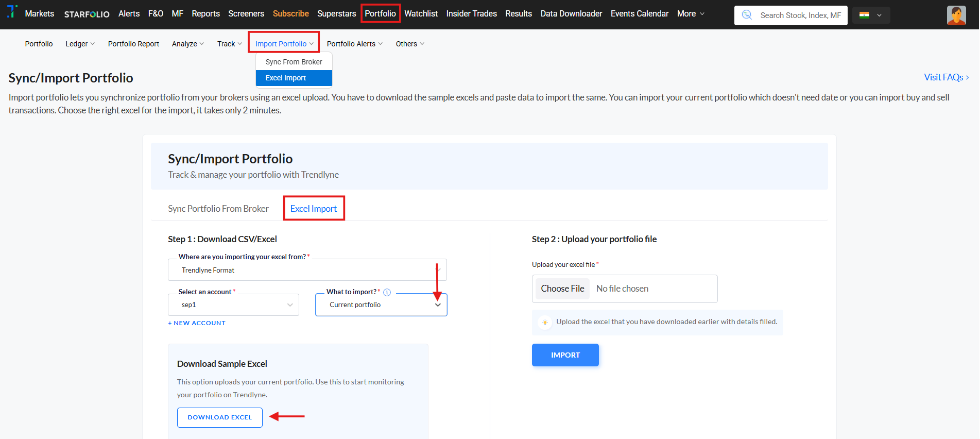Open Results in the top navigation
This screenshot has height=439, width=980.
tap(519, 14)
